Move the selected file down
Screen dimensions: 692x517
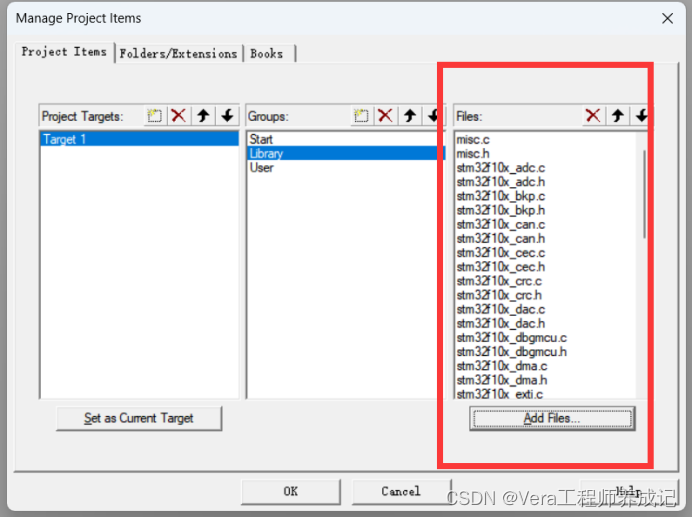pyautogui.click(x=641, y=116)
